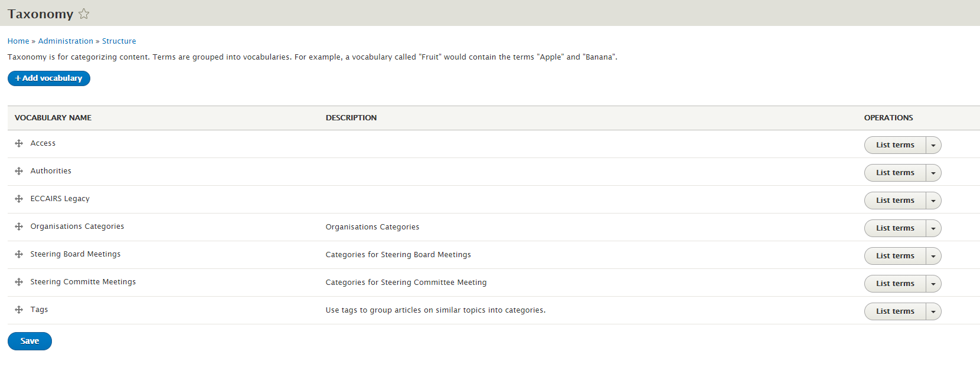Expand operations dropdown for ECCAIRS Legacy
This screenshot has width=980, height=371.
coord(933,201)
